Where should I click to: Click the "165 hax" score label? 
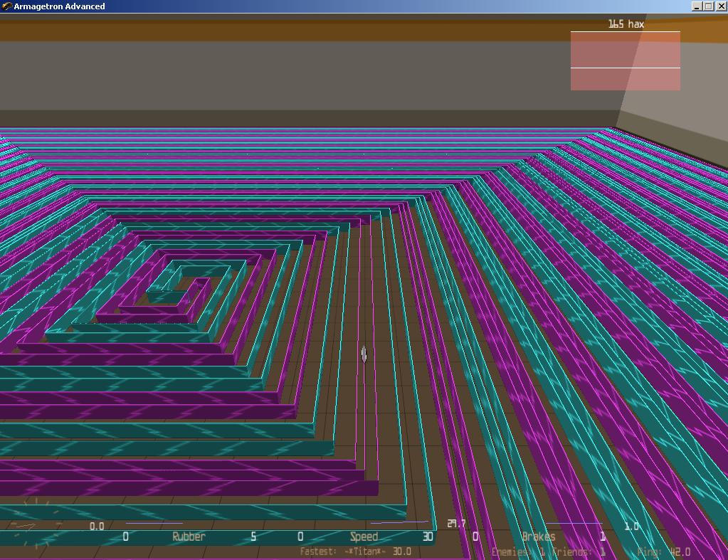pyautogui.click(x=626, y=24)
